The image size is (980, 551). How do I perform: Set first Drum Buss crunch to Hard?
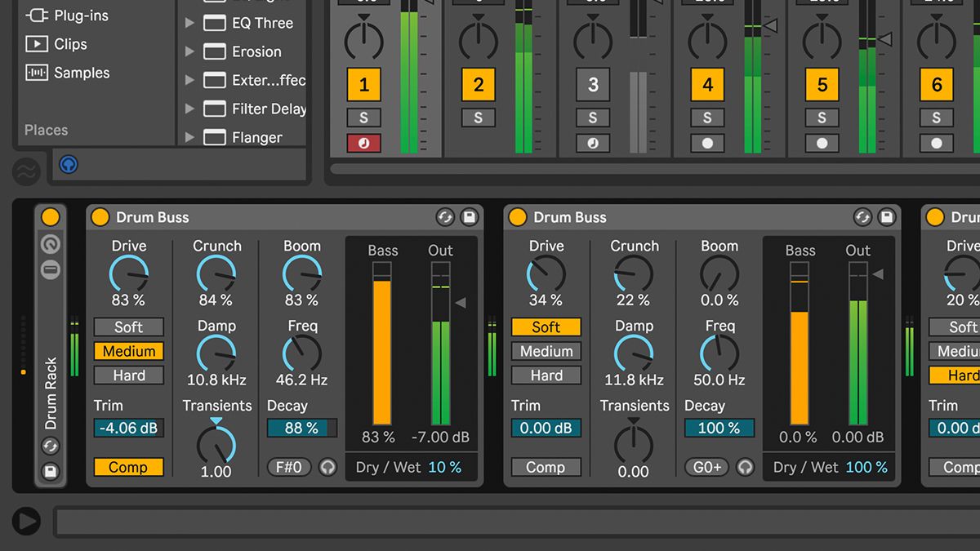pyautogui.click(x=128, y=375)
